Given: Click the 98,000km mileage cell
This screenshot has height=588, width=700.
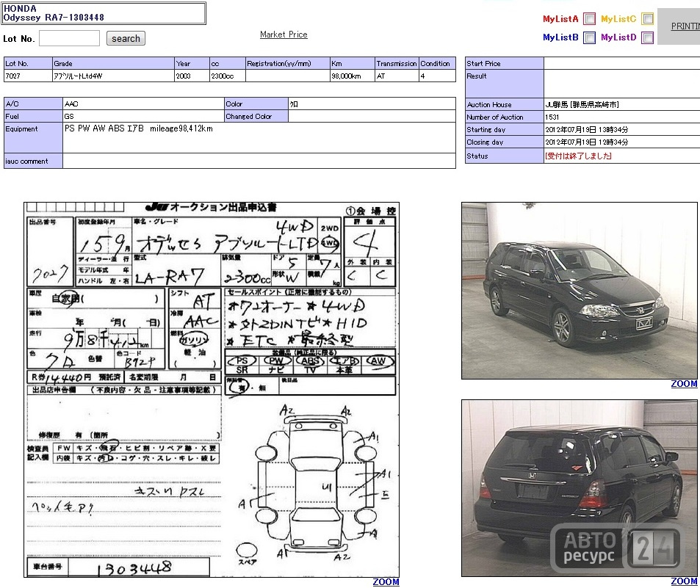Looking at the screenshot, I should point(353,76).
